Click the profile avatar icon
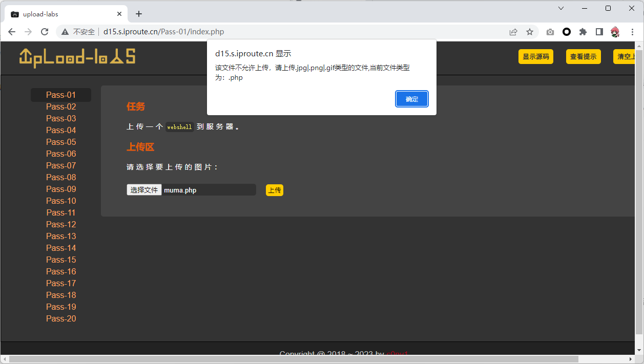The height and width of the screenshot is (364, 644). [x=615, y=32]
